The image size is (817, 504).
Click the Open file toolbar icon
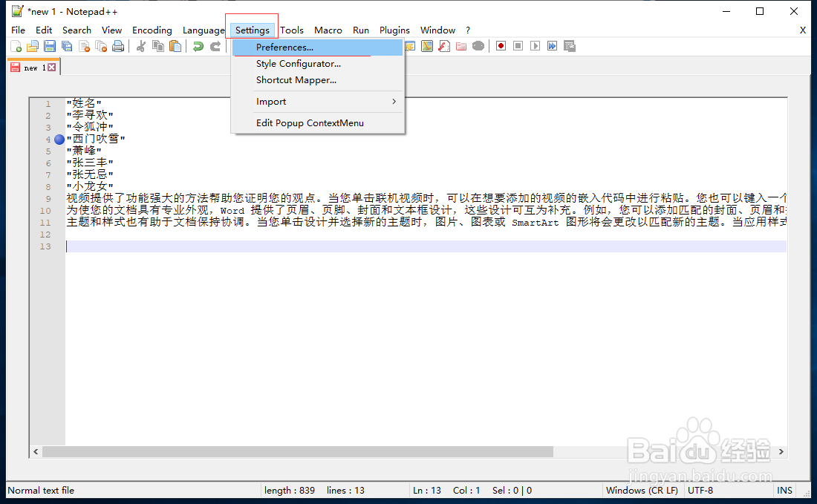click(x=32, y=46)
